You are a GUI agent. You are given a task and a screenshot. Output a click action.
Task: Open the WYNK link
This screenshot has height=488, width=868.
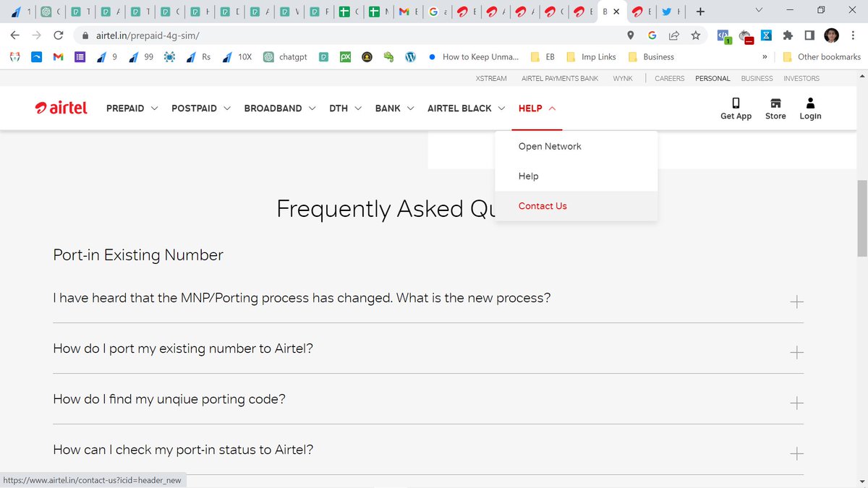point(623,78)
